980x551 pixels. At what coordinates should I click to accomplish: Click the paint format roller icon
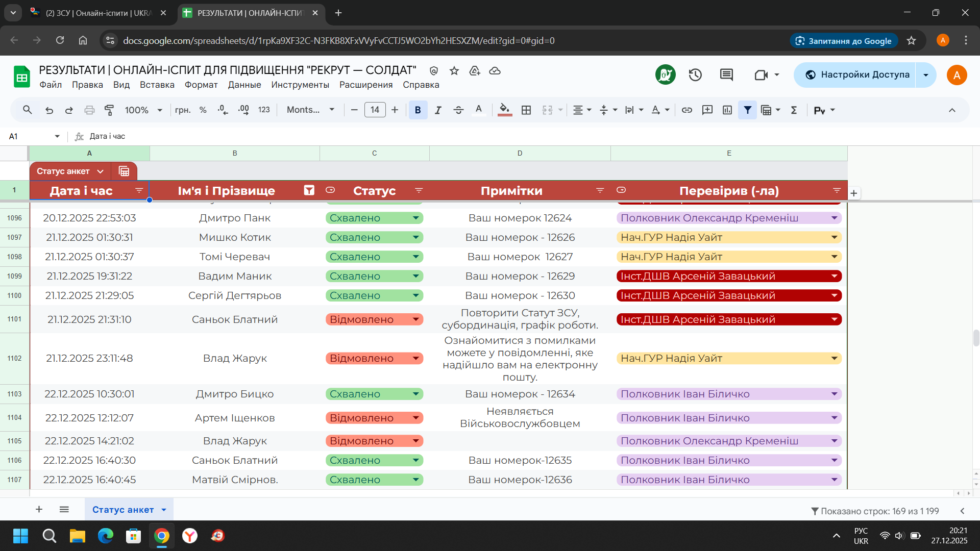pos(109,110)
